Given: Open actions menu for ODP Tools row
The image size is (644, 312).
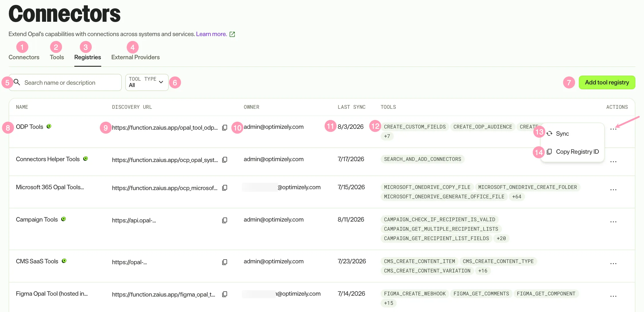Looking at the screenshot, I should tap(613, 129).
